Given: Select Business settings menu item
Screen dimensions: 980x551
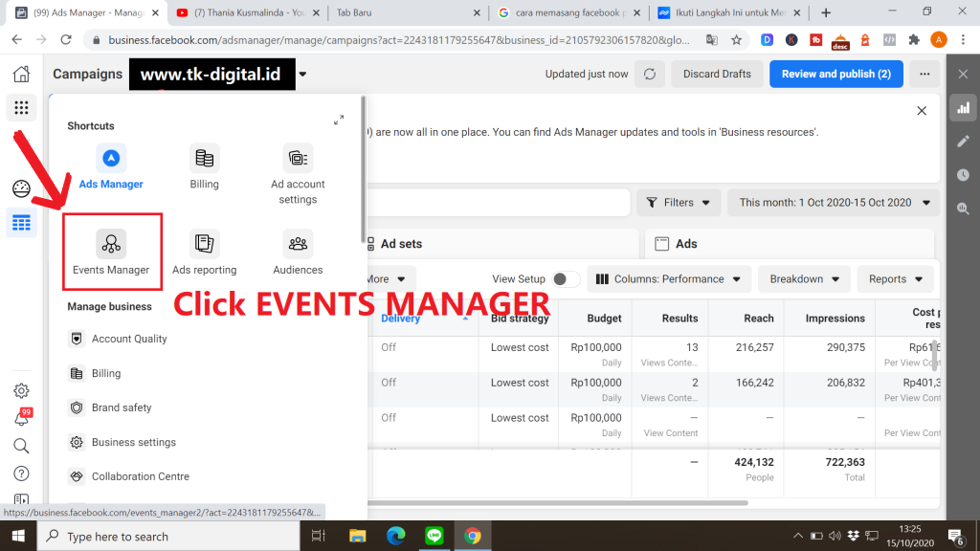Looking at the screenshot, I should coord(133,442).
